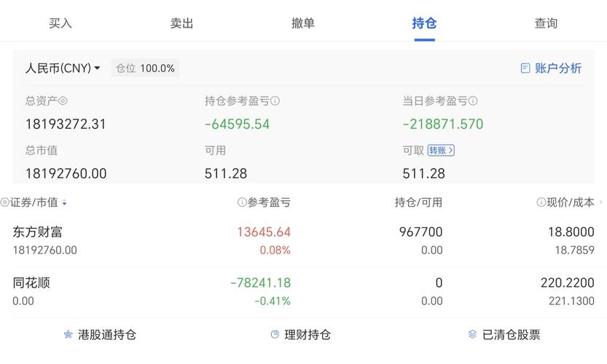
Task: Click 东方财富 position quantity 967700
Action: tap(420, 232)
